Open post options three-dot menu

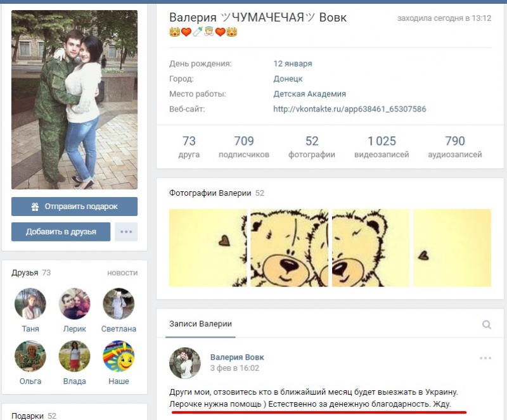pos(485,358)
